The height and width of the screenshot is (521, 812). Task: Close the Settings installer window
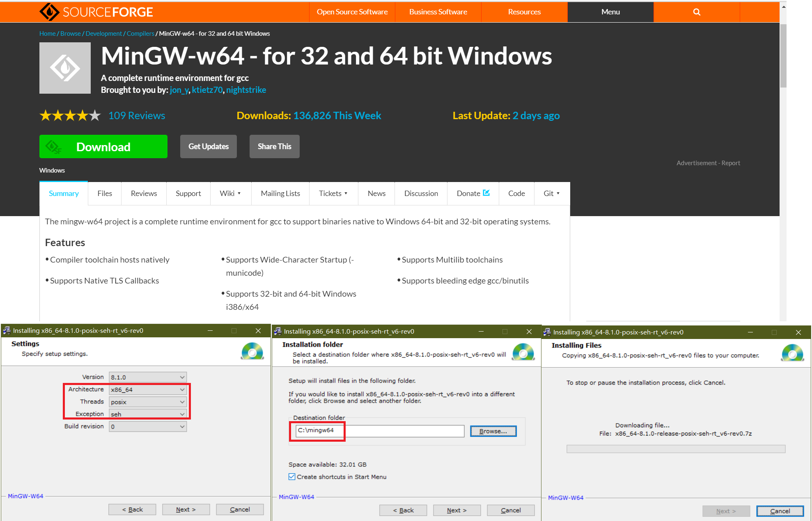[258, 330]
